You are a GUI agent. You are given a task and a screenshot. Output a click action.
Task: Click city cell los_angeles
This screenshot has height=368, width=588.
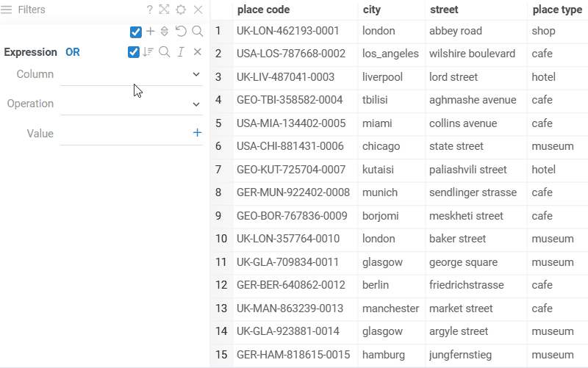tap(390, 54)
